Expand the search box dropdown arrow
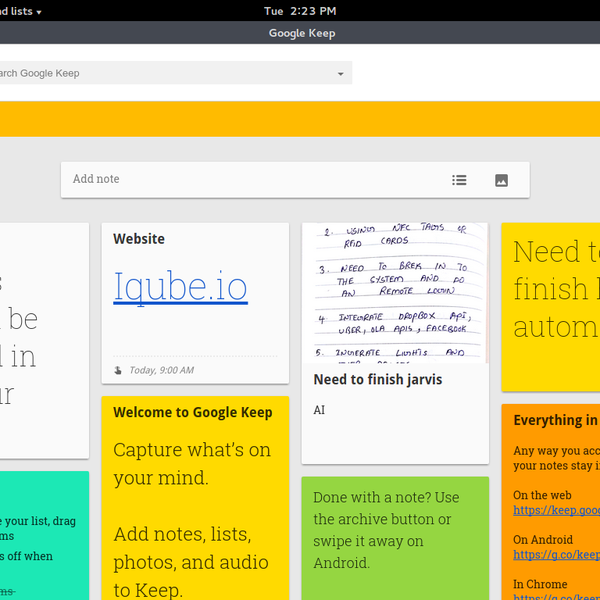 (340, 74)
